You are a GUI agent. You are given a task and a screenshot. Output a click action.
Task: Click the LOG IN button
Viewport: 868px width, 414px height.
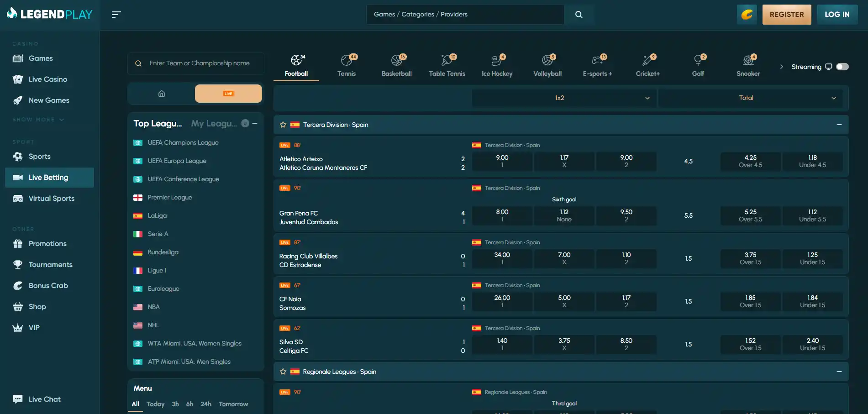(837, 15)
